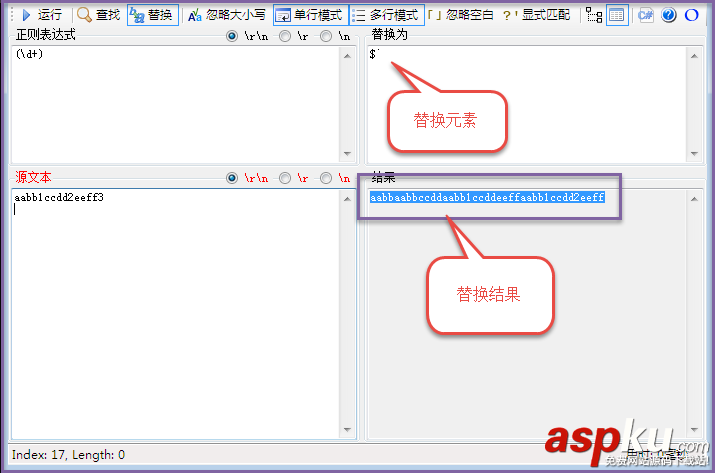
Task: Click the blue circle toolbar icon
Action: 692,15
